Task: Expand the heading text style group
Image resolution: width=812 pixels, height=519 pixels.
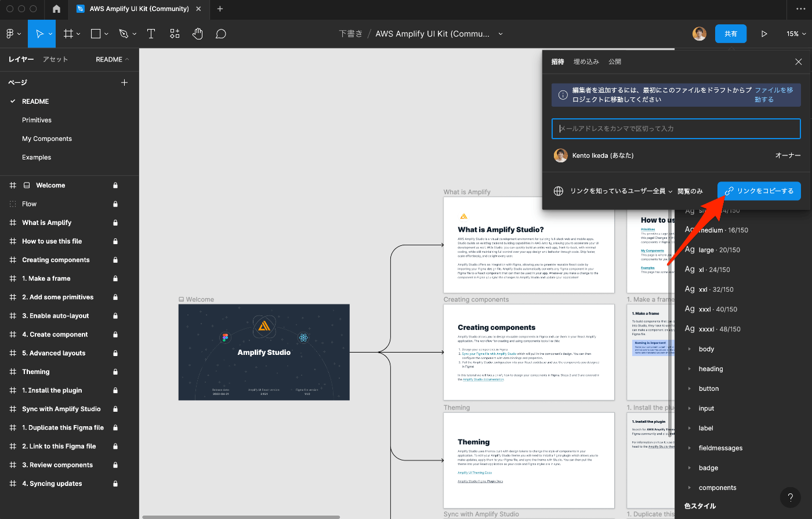Action: click(689, 369)
